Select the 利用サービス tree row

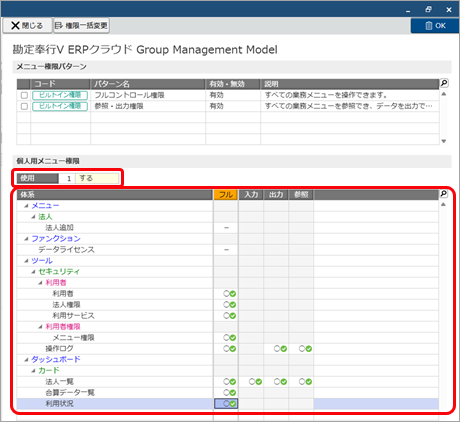(115, 316)
